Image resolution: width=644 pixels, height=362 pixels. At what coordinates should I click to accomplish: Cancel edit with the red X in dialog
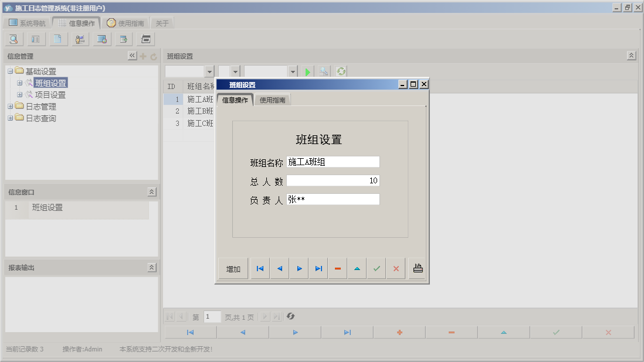pyautogui.click(x=396, y=268)
